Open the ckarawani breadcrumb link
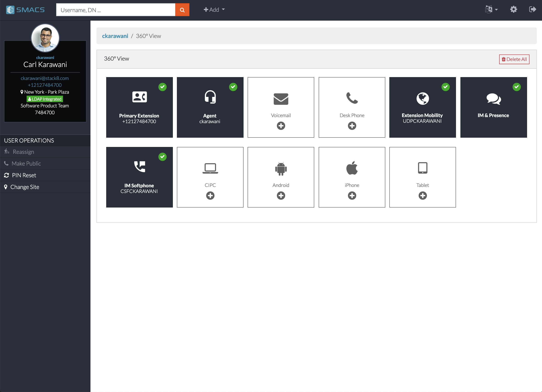Image resolution: width=542 pixels, height=392 pixels. click(115, 36)
